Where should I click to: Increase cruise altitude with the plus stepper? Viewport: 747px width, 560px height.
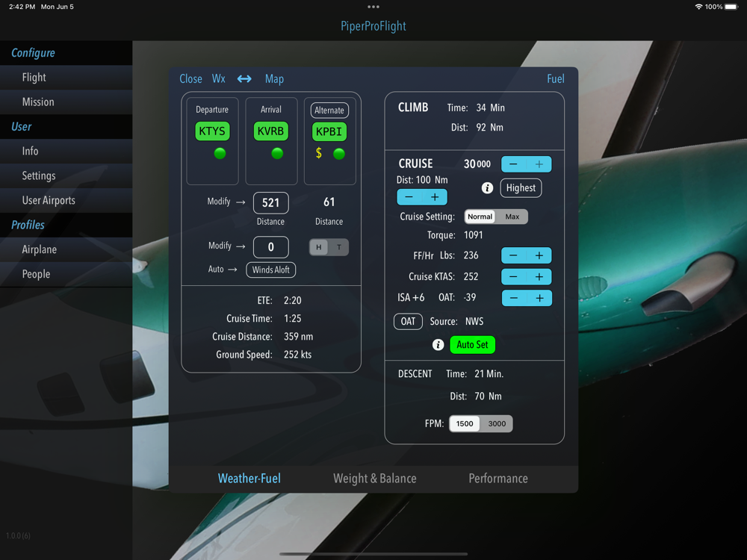point(539,164)
